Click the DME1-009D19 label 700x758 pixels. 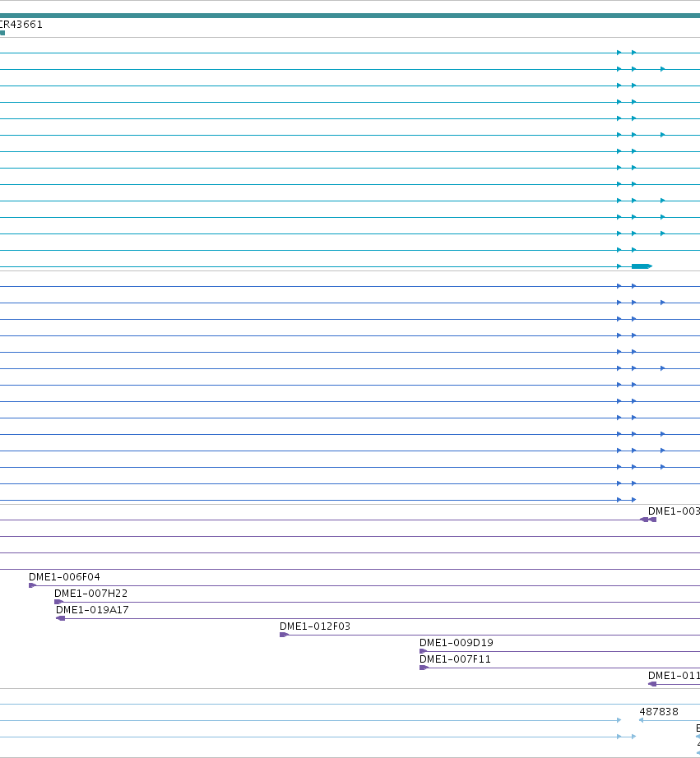pos(457,642)
